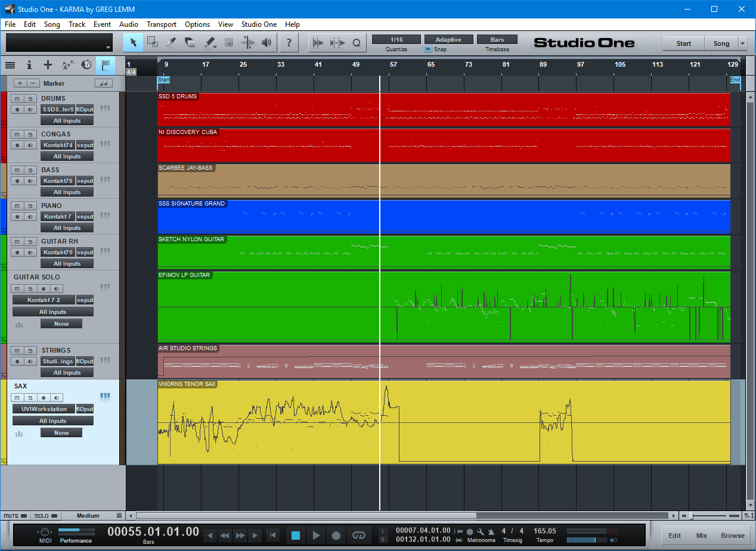Toggle the transport Loop button
This screenshot has height=551, width=756.
point(358,536)
